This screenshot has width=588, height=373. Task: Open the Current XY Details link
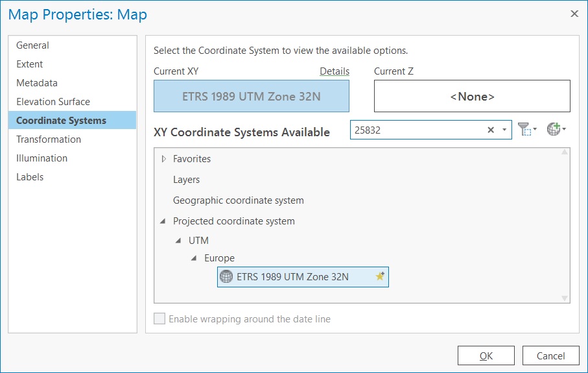[x=334, y=71]
